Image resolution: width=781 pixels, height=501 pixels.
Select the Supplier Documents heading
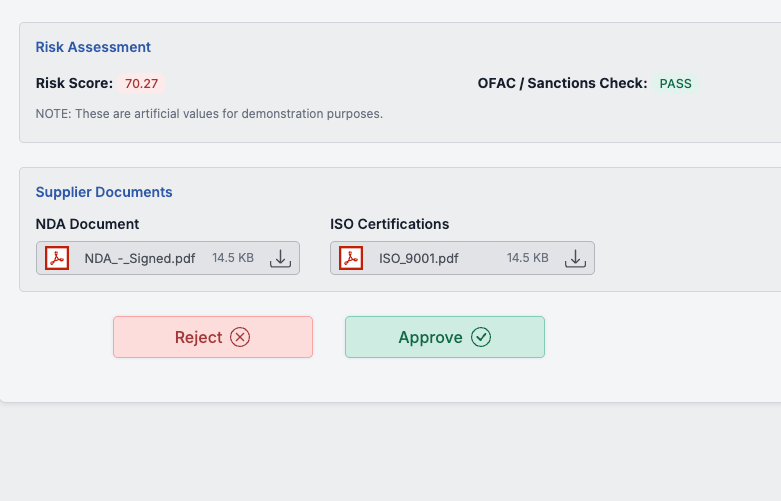click(x=104, y=192)
